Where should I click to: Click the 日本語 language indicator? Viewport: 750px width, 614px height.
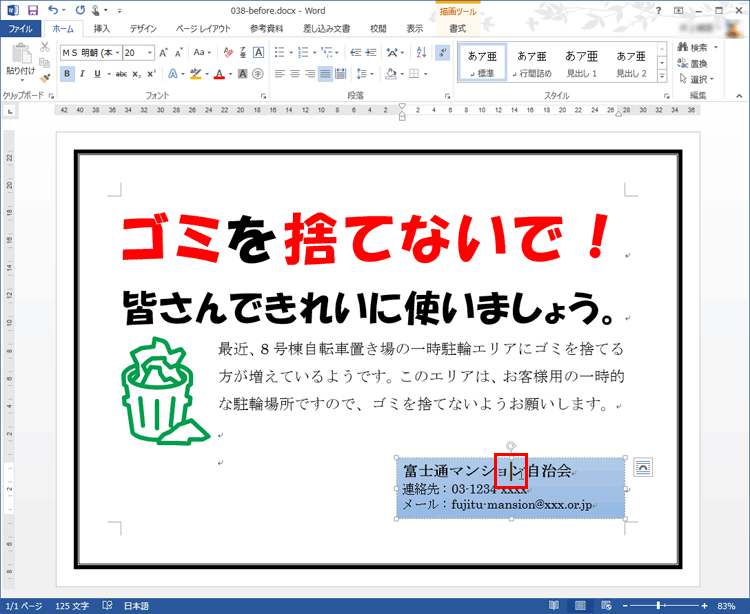(136, 606)
